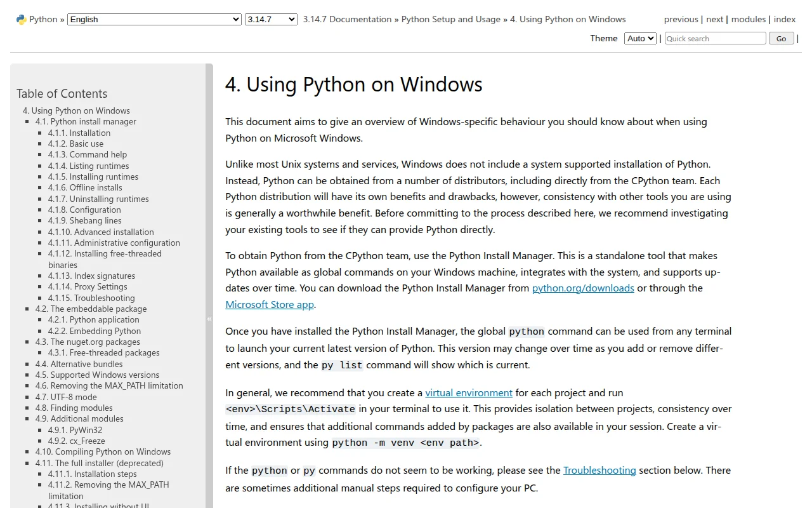Click the Quick search input field
This screenshot has height=508, width=812.
pos(715,38)
